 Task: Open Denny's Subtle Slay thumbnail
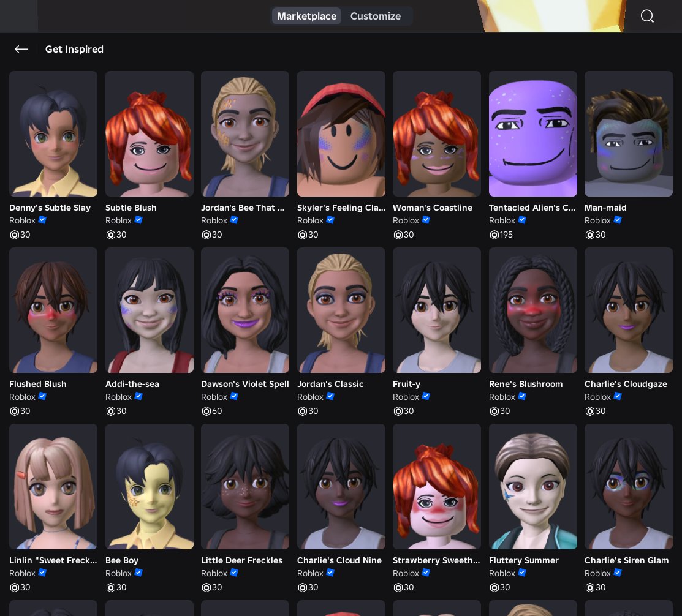tap(53, 134)
